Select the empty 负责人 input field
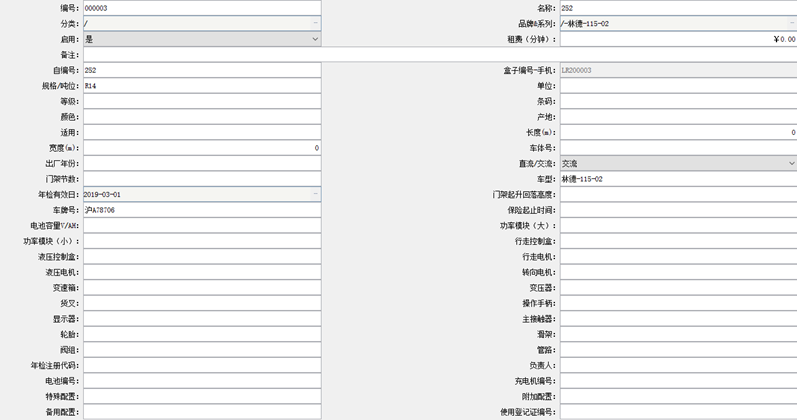 pyautogui.click(x=677, y=365)
